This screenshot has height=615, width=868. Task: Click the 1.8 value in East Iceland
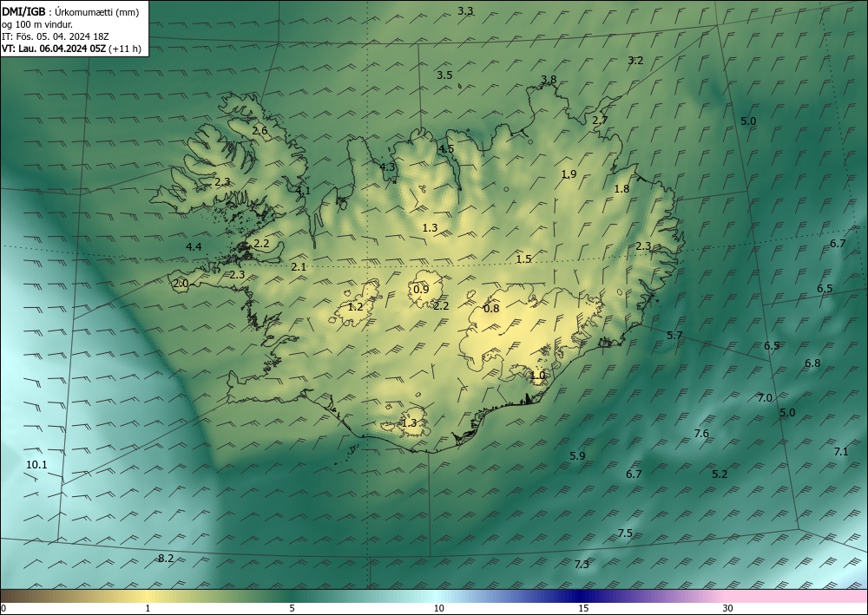[x=622, y=188]
